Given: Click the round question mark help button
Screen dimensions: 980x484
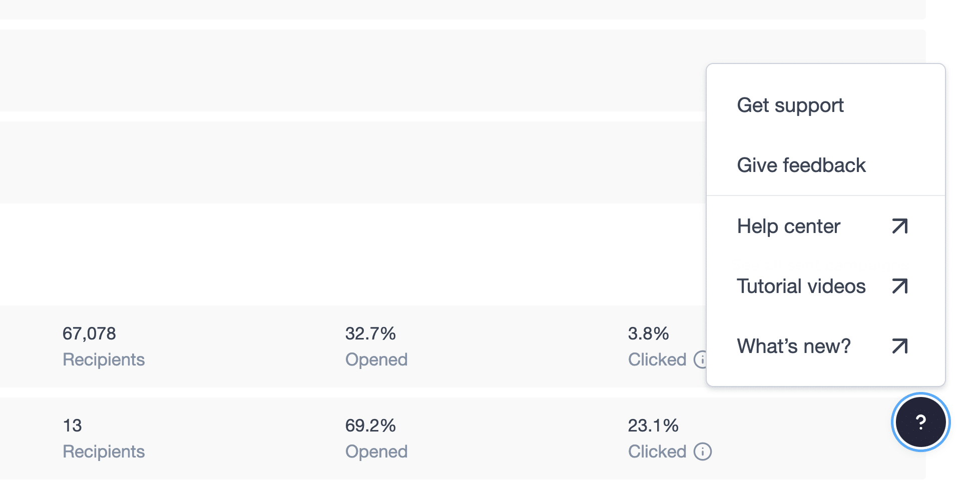Looking at the screenshot, I should (920, 422).
